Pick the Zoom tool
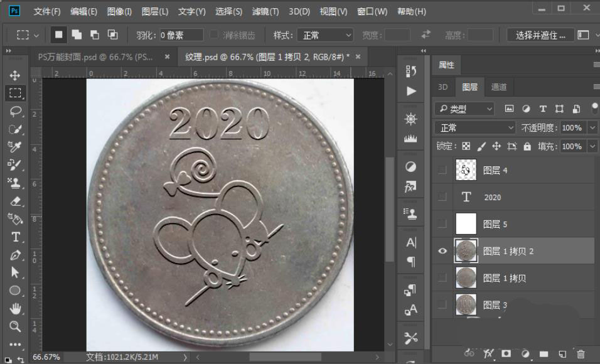 [x=15, y=326]
